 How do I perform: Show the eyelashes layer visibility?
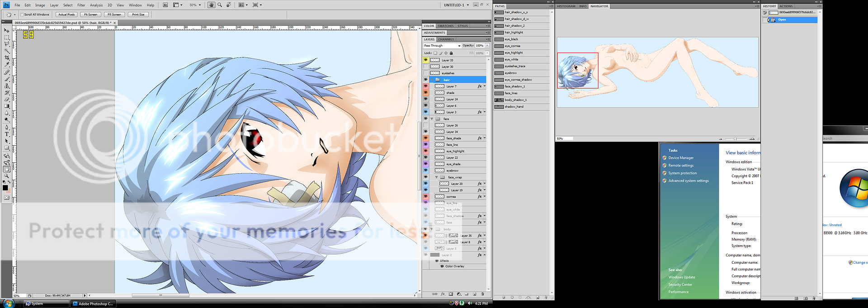click(x=425, y=73)
